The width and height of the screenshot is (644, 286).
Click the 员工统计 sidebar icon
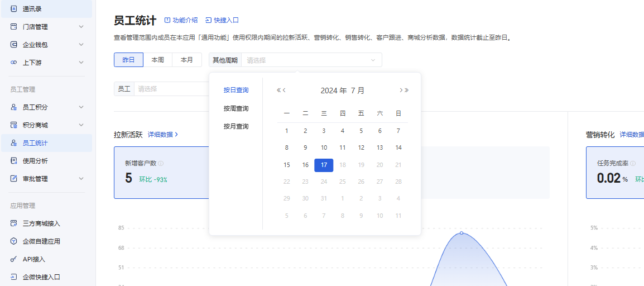pos(14,143)
